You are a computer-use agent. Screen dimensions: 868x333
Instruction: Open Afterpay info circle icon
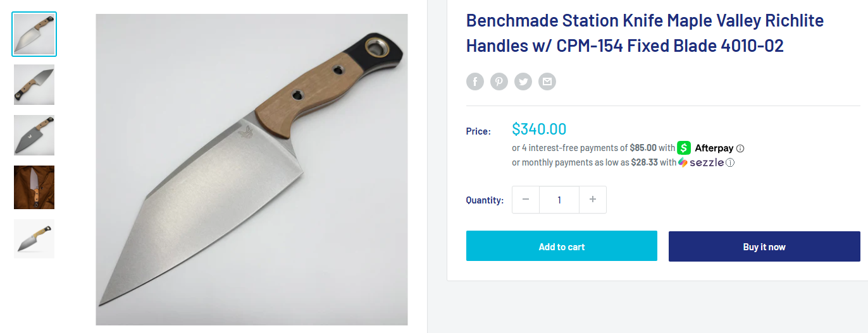pos(740,148)
